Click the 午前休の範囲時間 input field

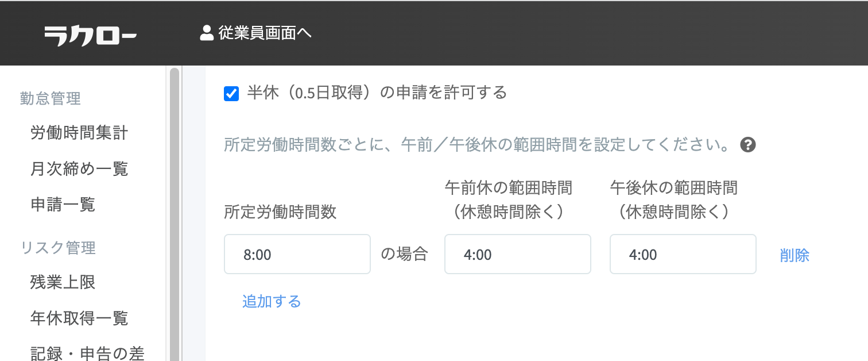click(517, 255)
